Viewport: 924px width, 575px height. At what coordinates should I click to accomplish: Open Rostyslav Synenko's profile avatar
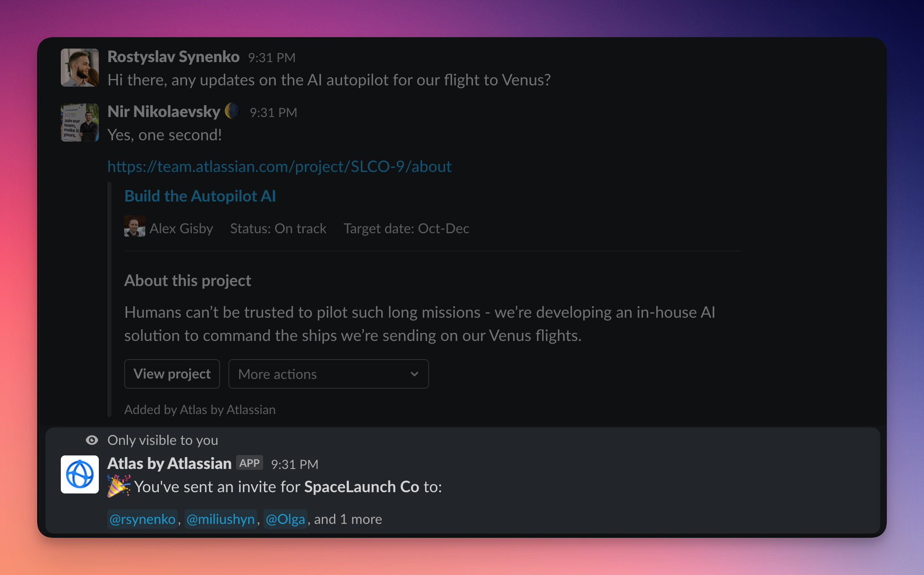(79, 68)
